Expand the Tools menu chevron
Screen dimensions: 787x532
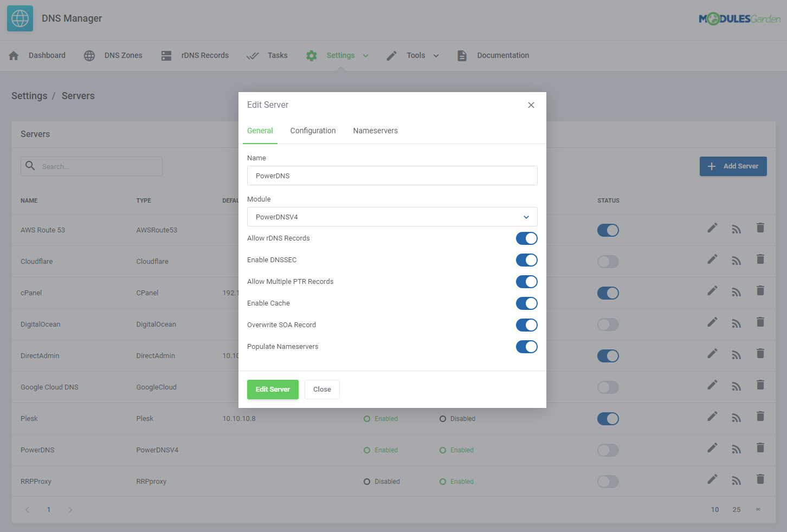click(436, 55)
